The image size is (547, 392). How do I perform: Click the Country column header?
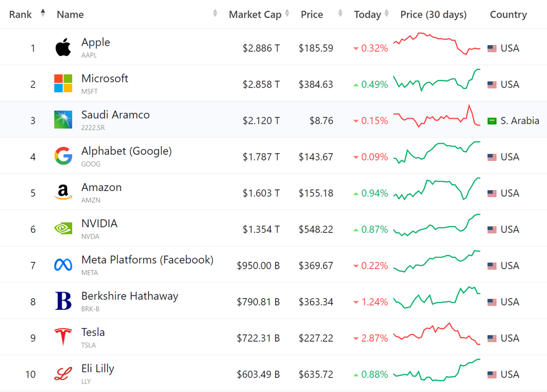tap(508, 14)
